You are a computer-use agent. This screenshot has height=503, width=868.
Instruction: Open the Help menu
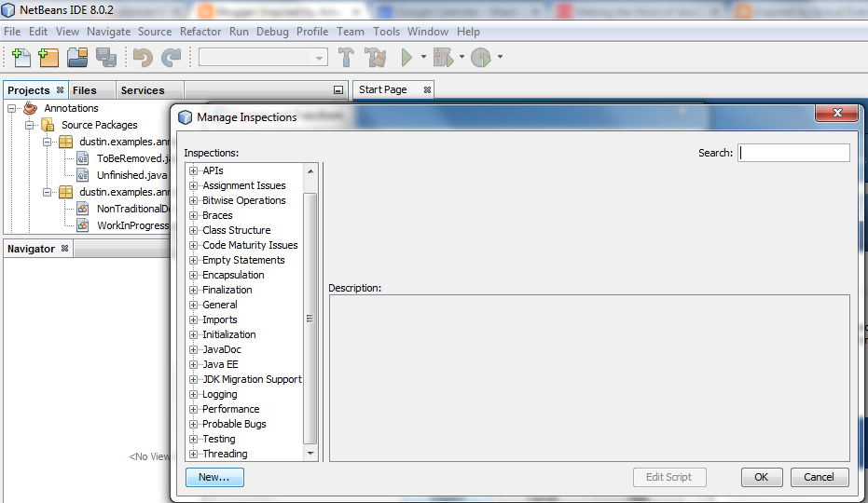[468, 32]
